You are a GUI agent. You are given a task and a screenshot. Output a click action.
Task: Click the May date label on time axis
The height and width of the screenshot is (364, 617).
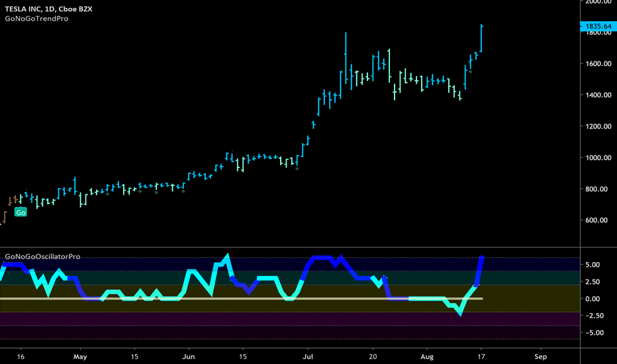click(80, 357)
